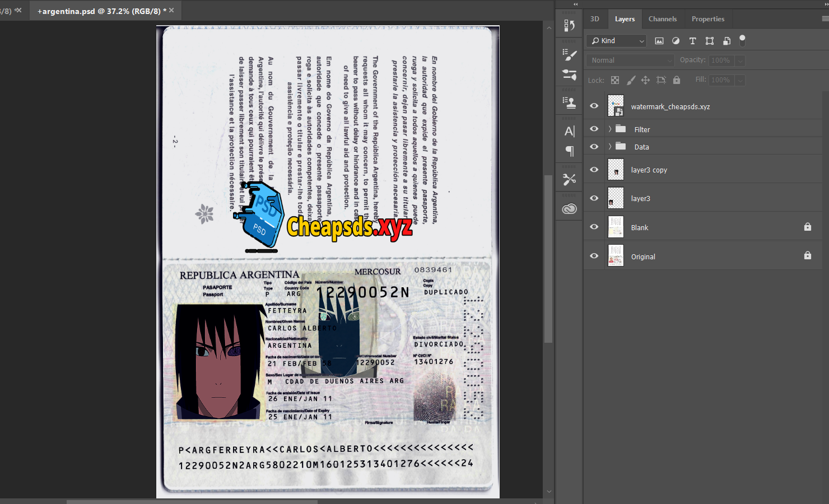The image size is (829, 504).
Task: Click the lock image pixels brush icon
Action: click(x=631, y=80)
